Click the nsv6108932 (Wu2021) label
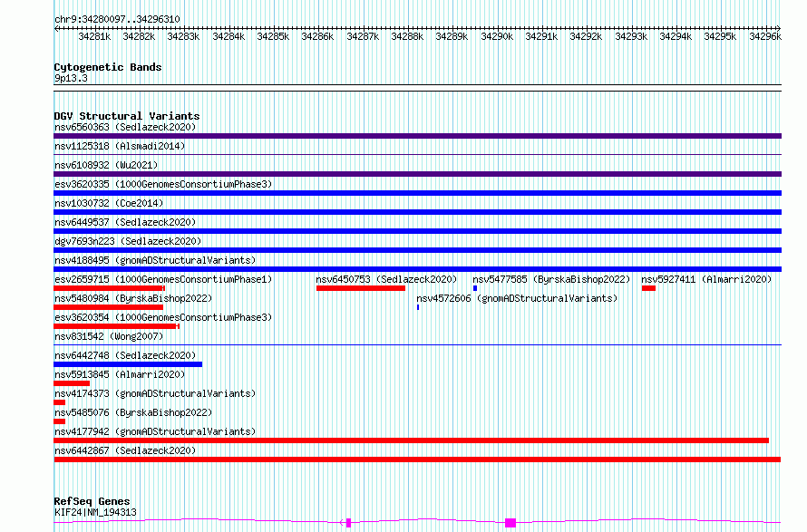807x532 pixels. click(106, 165)
